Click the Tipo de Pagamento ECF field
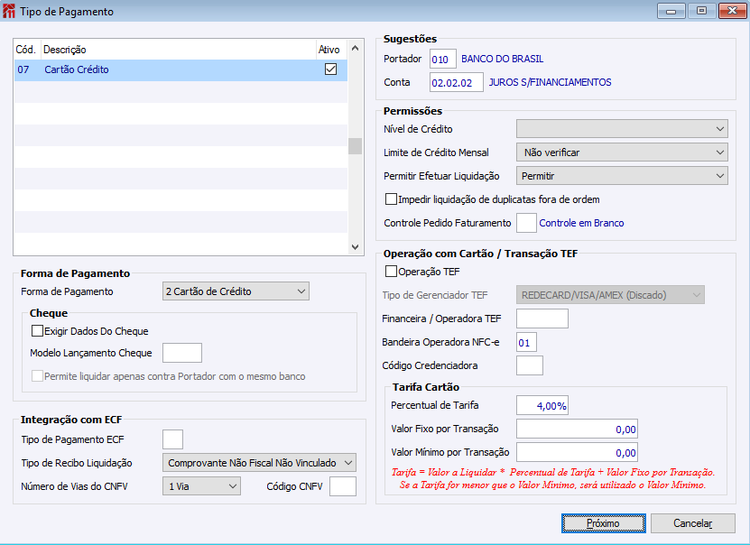The height and width of the screenshot is (545, 750). point(172,439)
